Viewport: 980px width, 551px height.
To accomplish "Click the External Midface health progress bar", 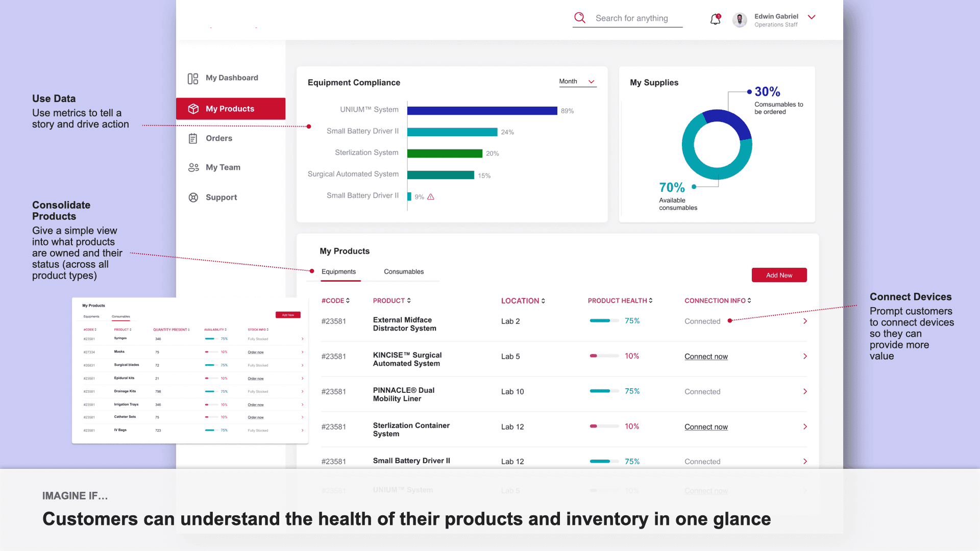I will (604, 321).
